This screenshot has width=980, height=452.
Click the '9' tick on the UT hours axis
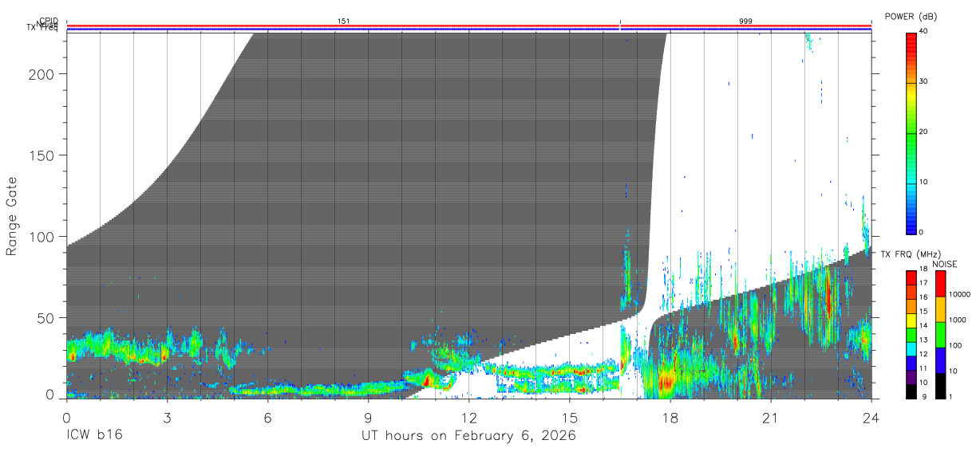tap(368, 418)
